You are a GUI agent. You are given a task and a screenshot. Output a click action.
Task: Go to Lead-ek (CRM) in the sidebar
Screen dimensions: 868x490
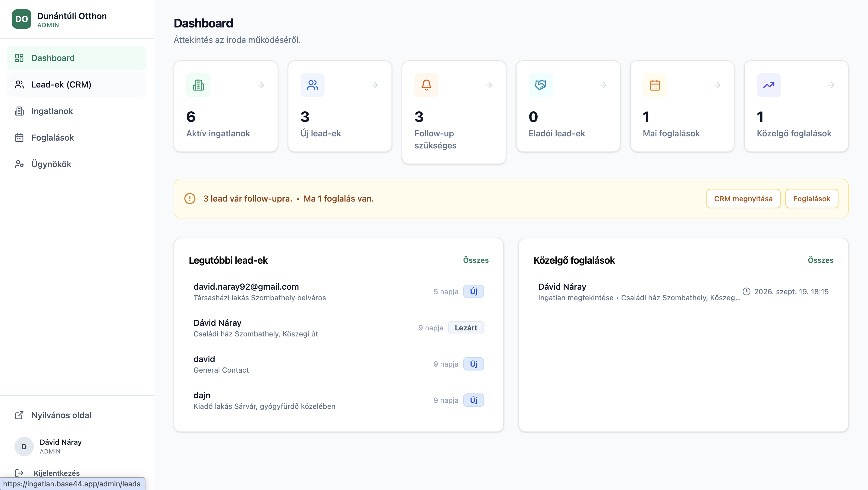point(77,84)
